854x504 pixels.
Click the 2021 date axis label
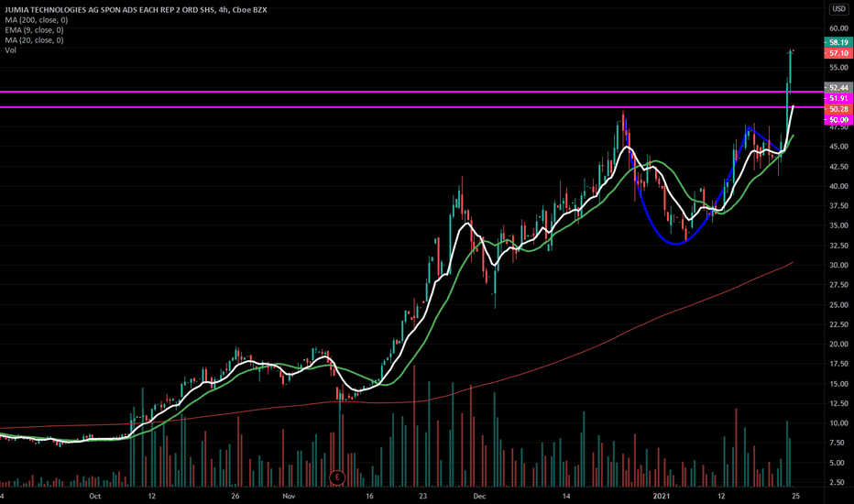662,496
